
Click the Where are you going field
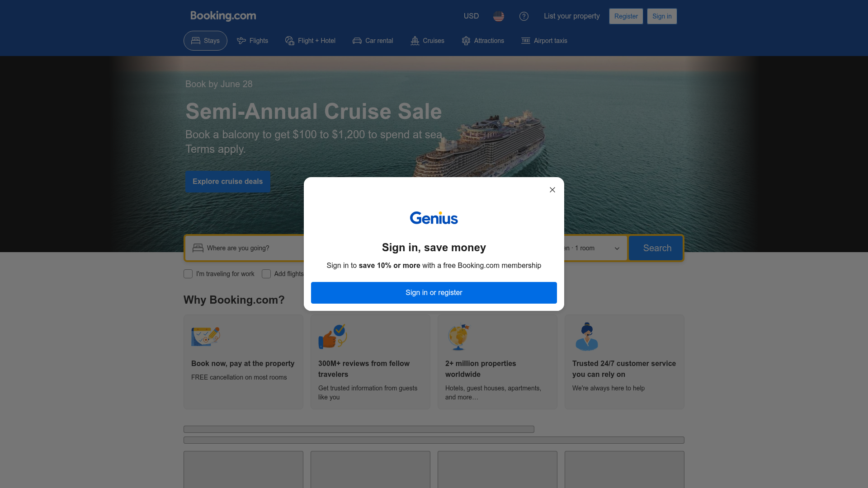coord(247,248)
